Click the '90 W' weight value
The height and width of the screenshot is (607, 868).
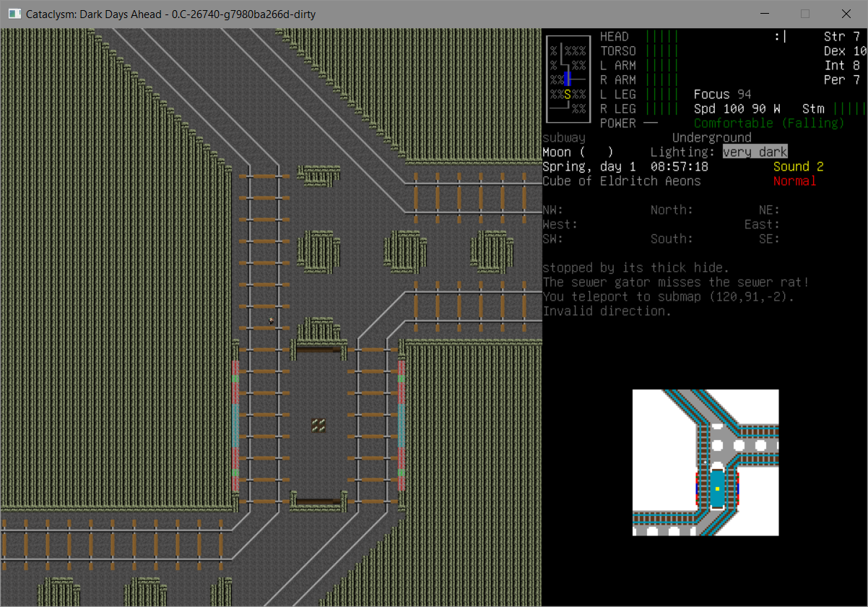point(765,108)
